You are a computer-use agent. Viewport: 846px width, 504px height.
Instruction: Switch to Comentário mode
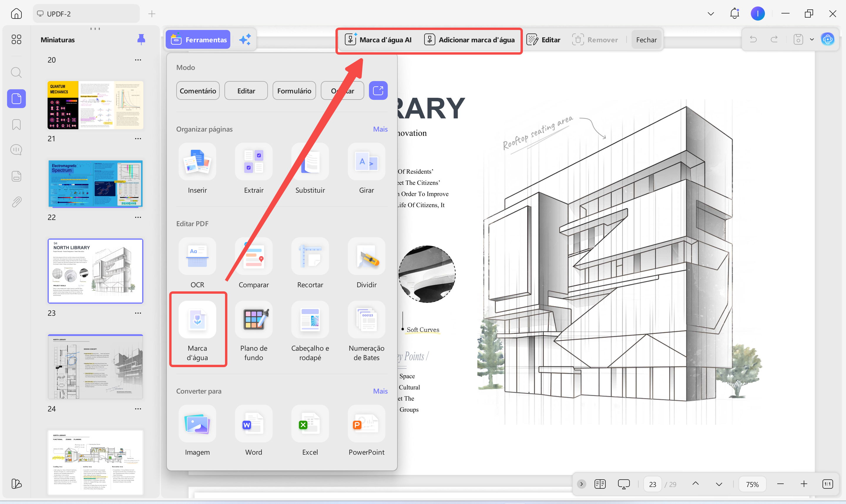[198, 91]
